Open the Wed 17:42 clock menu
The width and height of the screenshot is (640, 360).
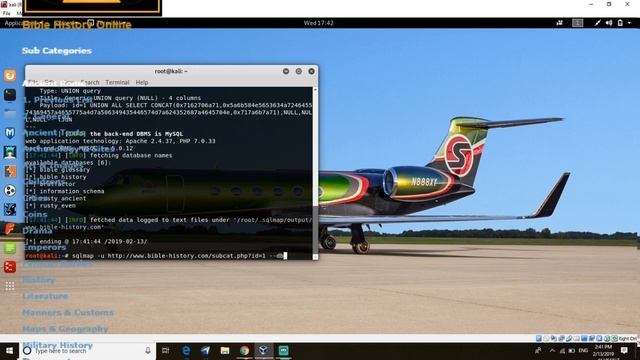(x=318, y=23)
